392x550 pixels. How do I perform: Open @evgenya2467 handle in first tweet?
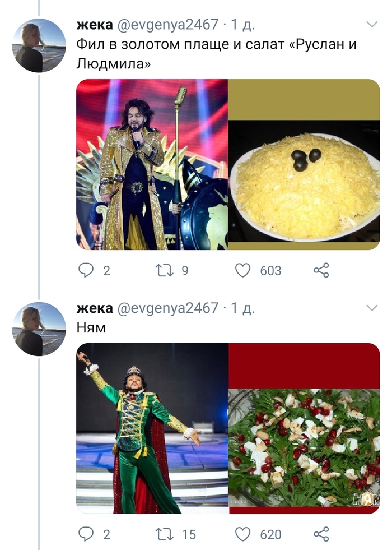167,25
